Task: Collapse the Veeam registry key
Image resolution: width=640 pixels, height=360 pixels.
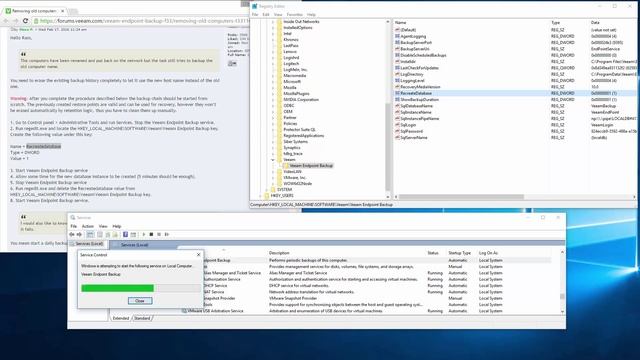Action: click(273, 160)
